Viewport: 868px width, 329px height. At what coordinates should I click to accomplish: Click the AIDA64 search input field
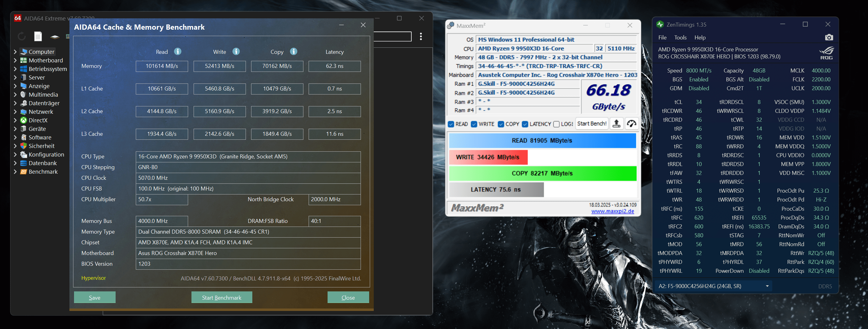pyautogui.click(x=392, y=36)
